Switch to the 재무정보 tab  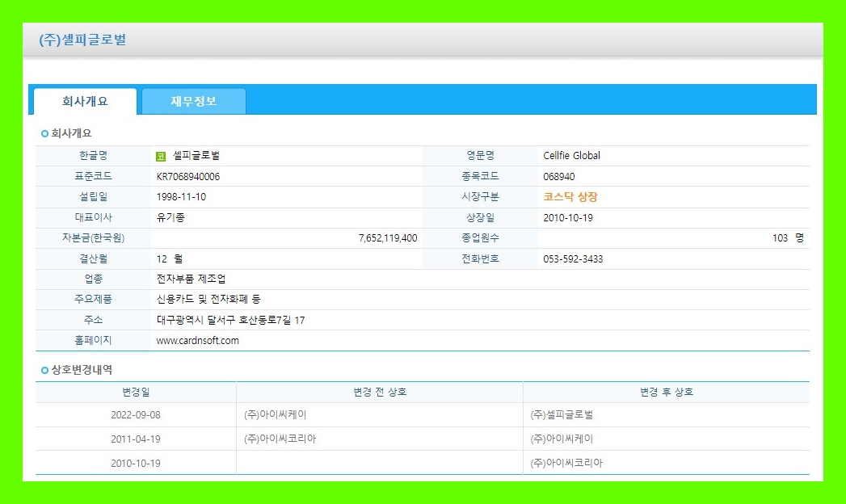pos(194,101)
